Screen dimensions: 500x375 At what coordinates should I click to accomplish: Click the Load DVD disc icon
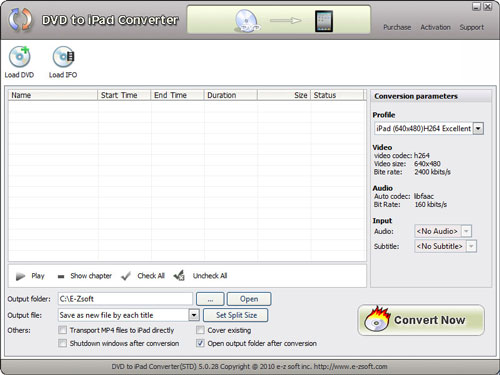tap(19, 57)
